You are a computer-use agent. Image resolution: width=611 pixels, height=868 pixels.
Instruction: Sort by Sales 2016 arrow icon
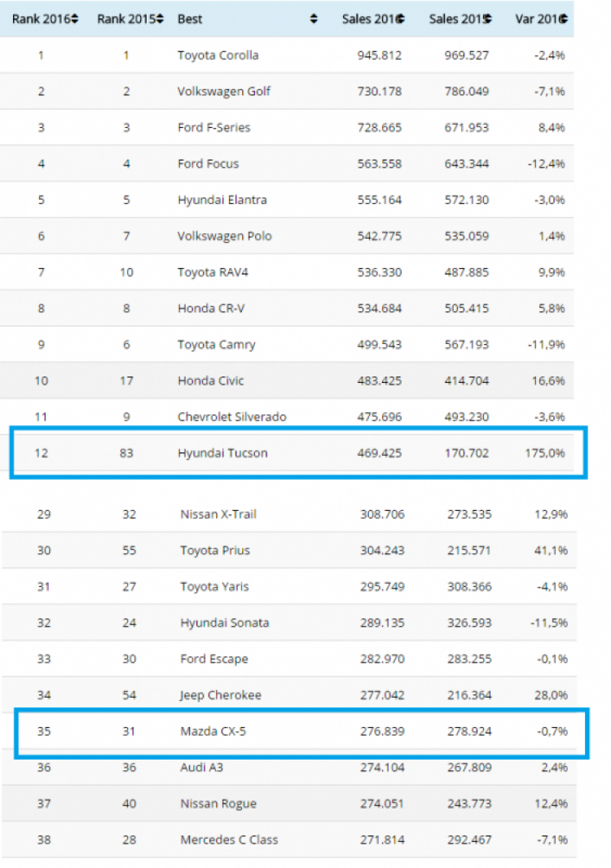pyautogui.click(x=401, y=19)
